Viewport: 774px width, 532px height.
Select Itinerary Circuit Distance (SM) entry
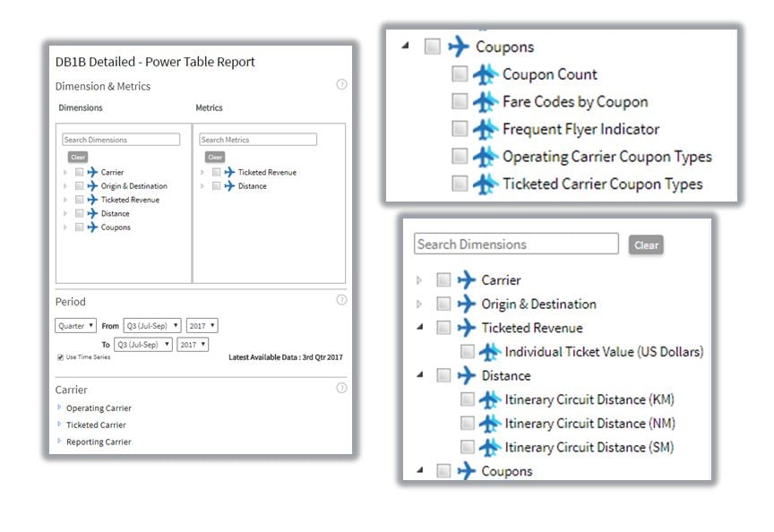pos(589,447)
